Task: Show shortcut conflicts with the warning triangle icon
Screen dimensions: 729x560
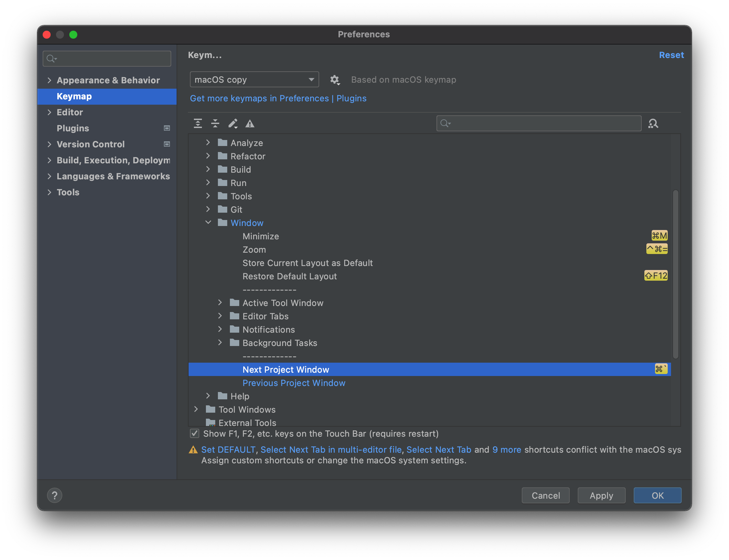Action: (250, 124)
